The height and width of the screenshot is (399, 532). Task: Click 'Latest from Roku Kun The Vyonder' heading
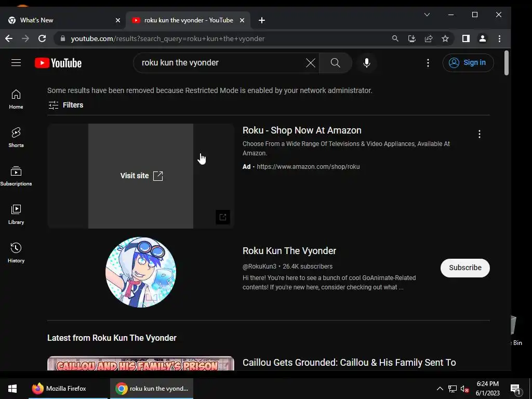pos(112,338)
